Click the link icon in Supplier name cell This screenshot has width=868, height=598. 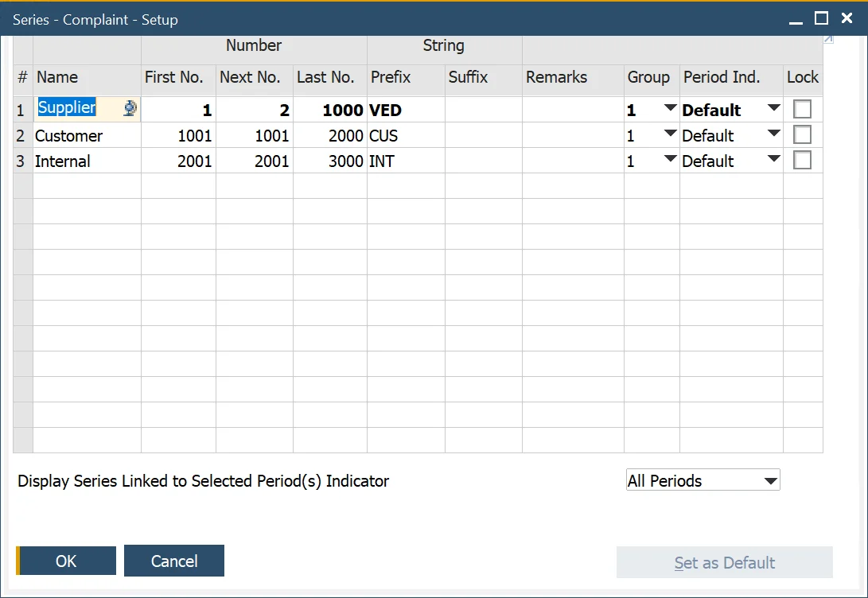[130, 110]
